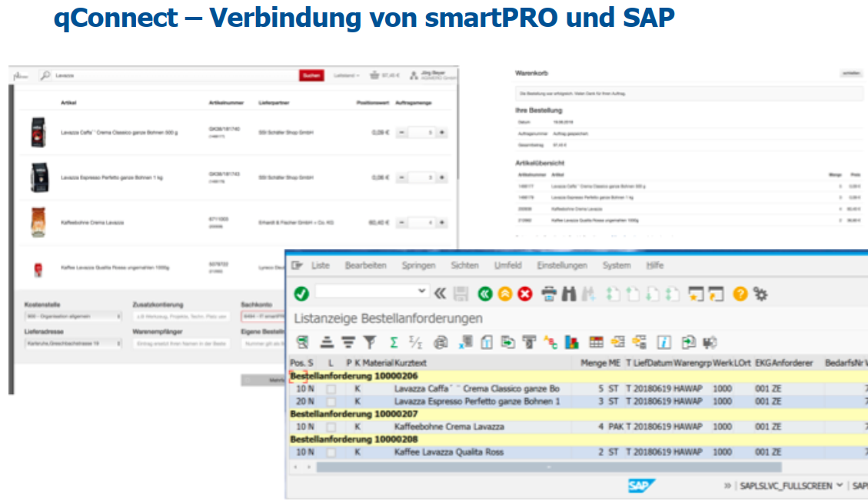Click the magnifier search icon in smartPRO
The image size is (868, 501).
coord(45,75)
